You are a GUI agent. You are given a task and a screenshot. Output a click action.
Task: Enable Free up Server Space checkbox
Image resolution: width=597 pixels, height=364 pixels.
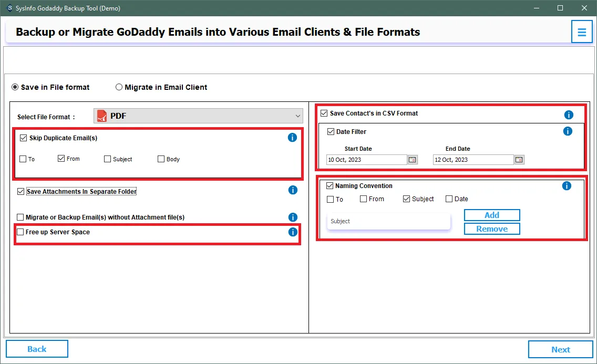pos(20,232)
